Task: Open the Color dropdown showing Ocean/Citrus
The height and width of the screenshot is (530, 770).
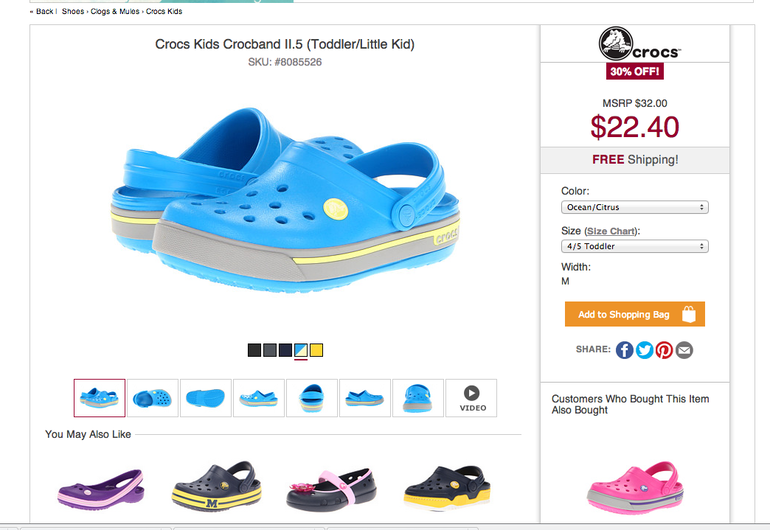Action: click(634, 207)
